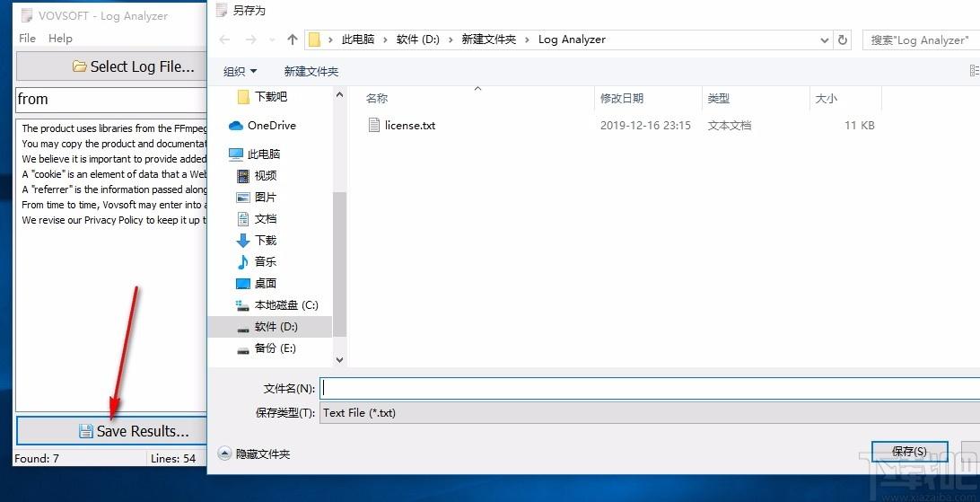980x502 pixels.
Task: Open 下载 folder in sidebar
Action: [265, 240]
